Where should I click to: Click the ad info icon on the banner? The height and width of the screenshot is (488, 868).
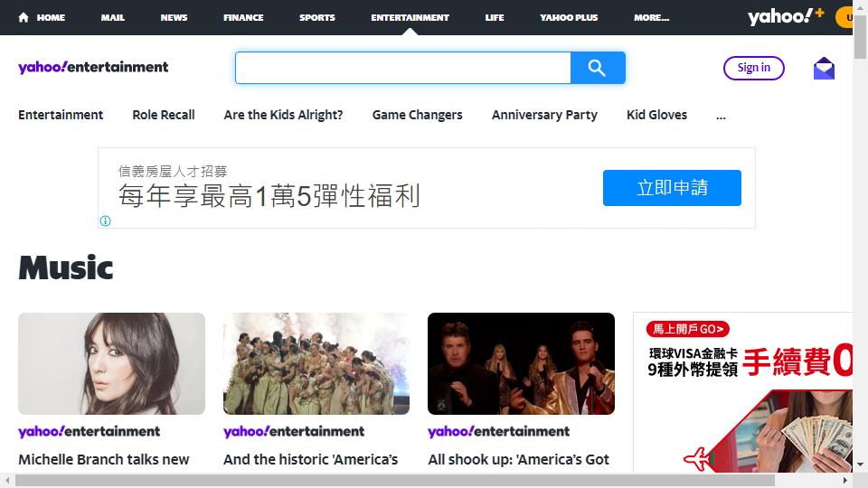(105, 221)
